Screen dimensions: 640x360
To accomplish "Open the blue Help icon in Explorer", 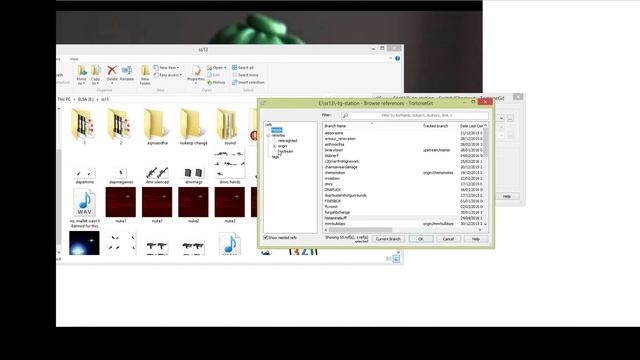I will (398, 58).
